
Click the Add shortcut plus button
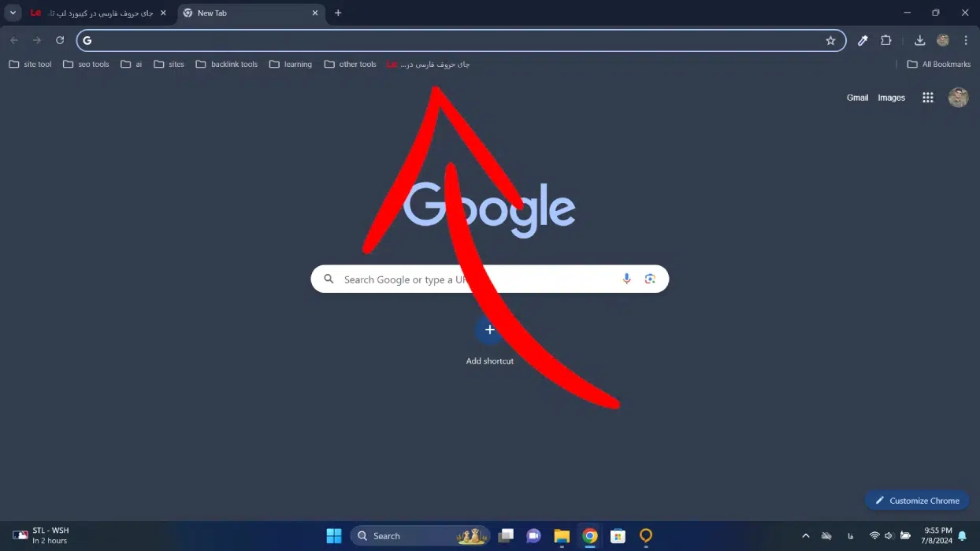point(489,330)
